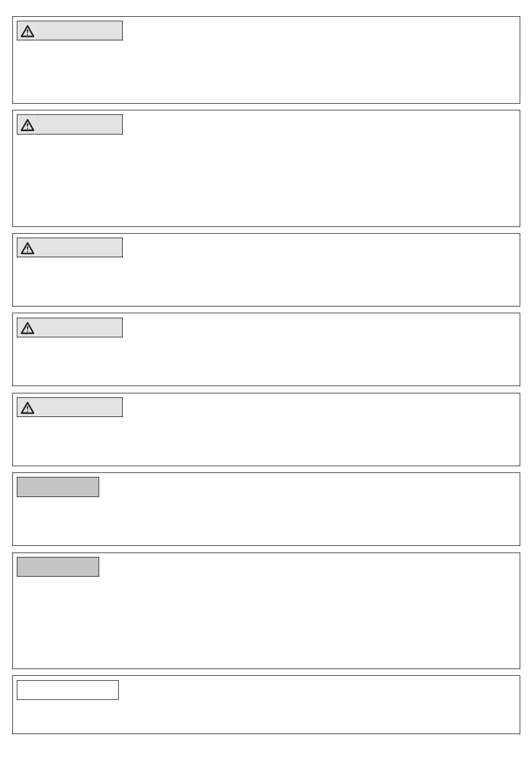
Task: Select the fifth box's warning triangle icon
Action: pyautogui.click(x=27, y=408)
